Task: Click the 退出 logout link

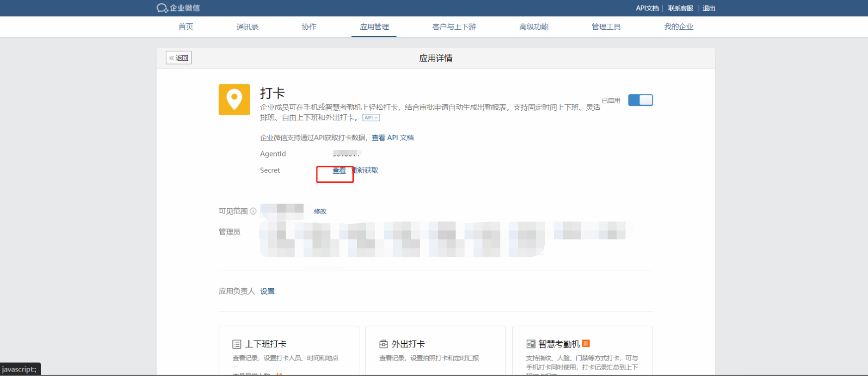Action: 709,8
